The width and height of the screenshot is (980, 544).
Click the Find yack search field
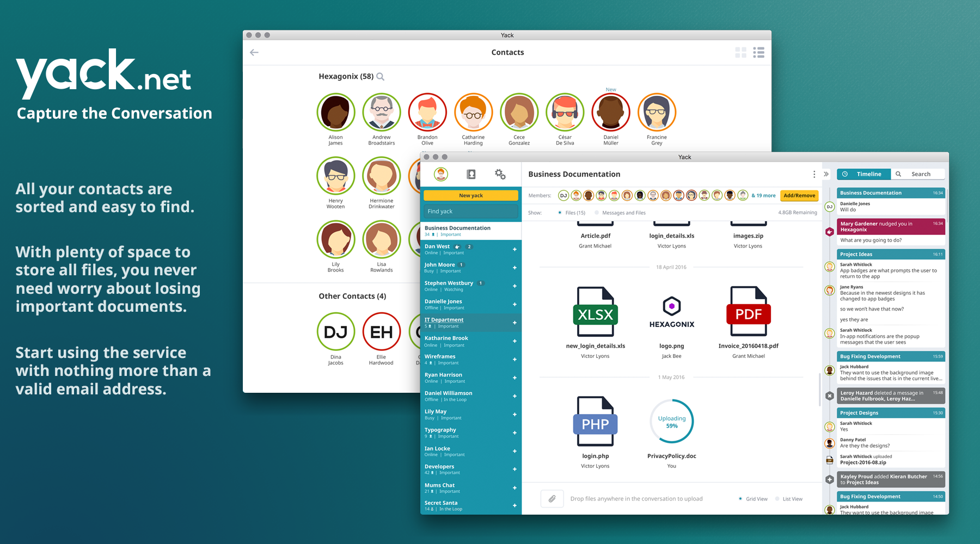pos(471,211)
